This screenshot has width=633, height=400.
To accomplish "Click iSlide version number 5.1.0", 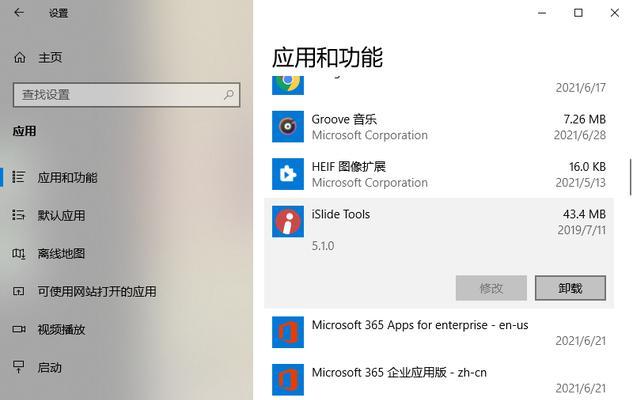I will (x=323, y=245).
